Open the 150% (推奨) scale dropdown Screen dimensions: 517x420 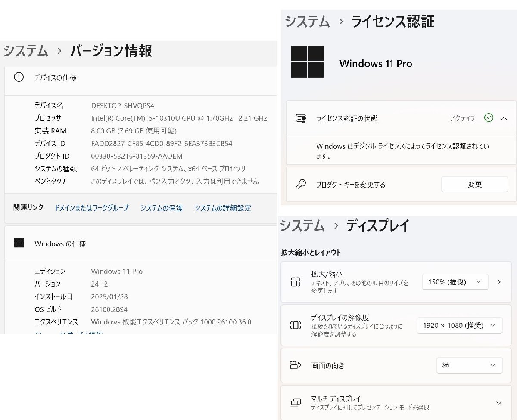click(x=455, y=282)
